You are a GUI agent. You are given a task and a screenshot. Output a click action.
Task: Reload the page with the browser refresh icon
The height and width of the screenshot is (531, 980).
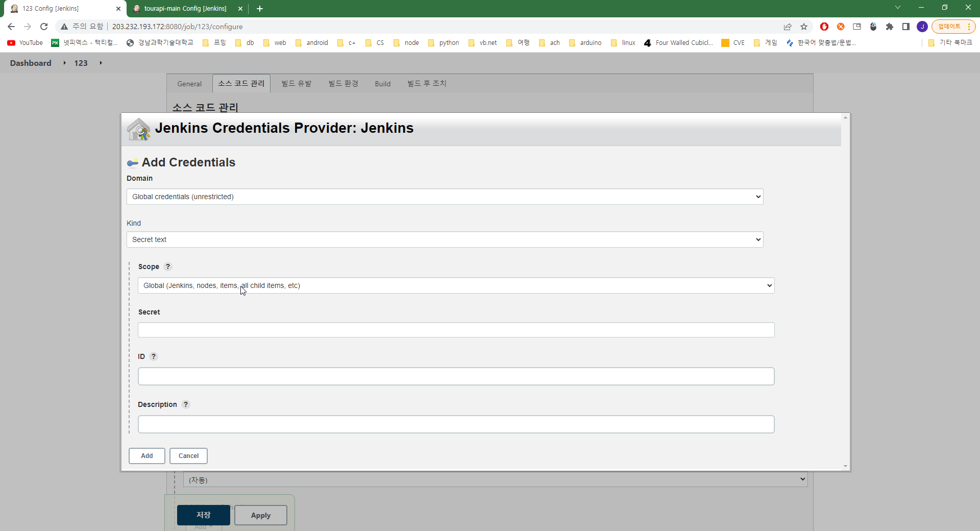tap(44, 27)
